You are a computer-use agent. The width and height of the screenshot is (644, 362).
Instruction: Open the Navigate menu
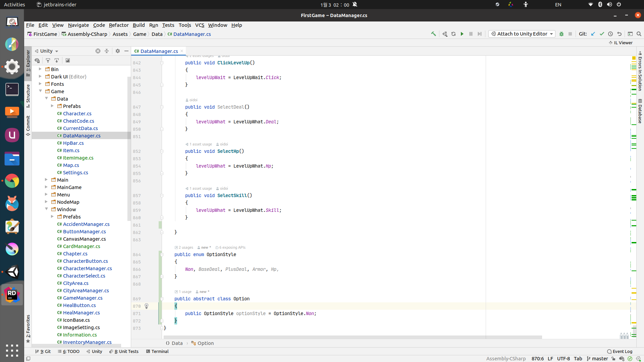[x=78, y=25]
